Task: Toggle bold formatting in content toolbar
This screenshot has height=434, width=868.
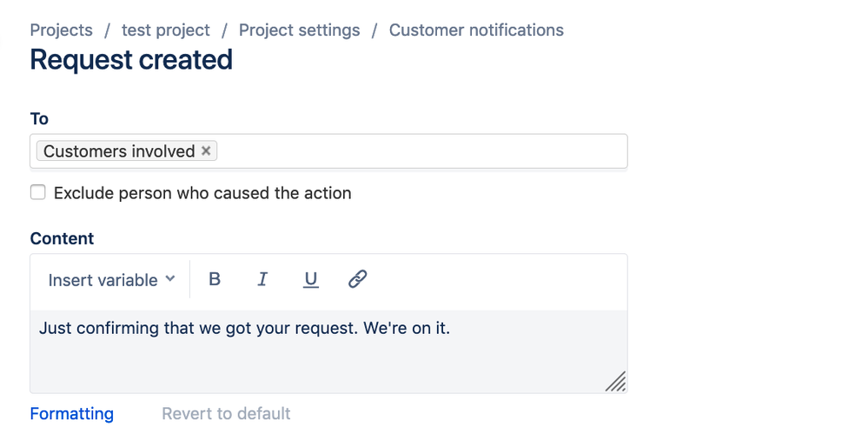Action: [x=215, y=279]
